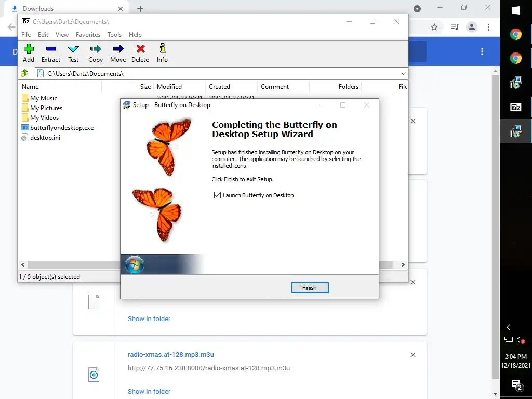Uncheck Launch Butterfly on Desktop checkbox
This screenshot has height=399, width=532.
(x=218, y=195)
